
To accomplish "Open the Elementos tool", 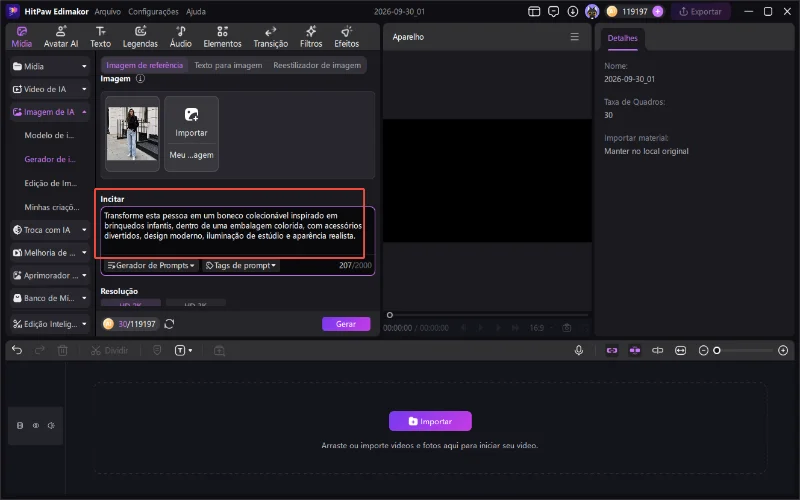I will pyautogui.click(x=222, y=37).
